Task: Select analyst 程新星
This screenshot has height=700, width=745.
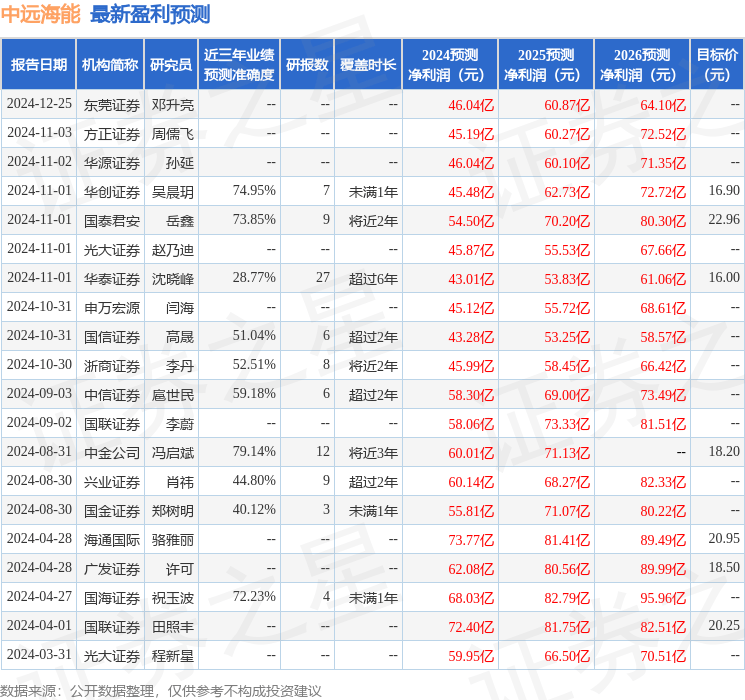Action: [x=172, y=656]
